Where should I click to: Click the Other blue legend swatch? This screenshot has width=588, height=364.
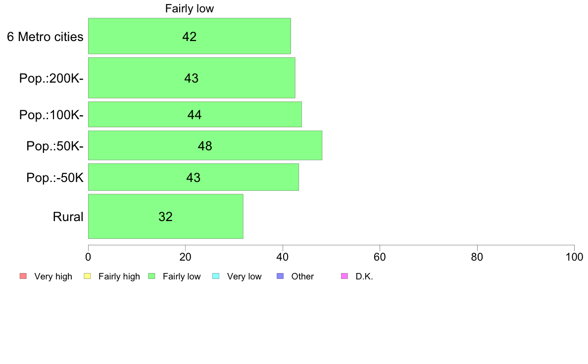[280, 276]
